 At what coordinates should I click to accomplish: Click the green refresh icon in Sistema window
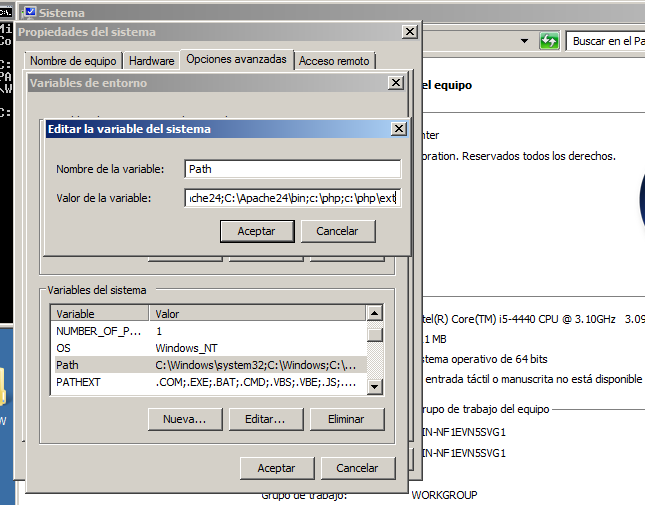(x=549, y=41)
